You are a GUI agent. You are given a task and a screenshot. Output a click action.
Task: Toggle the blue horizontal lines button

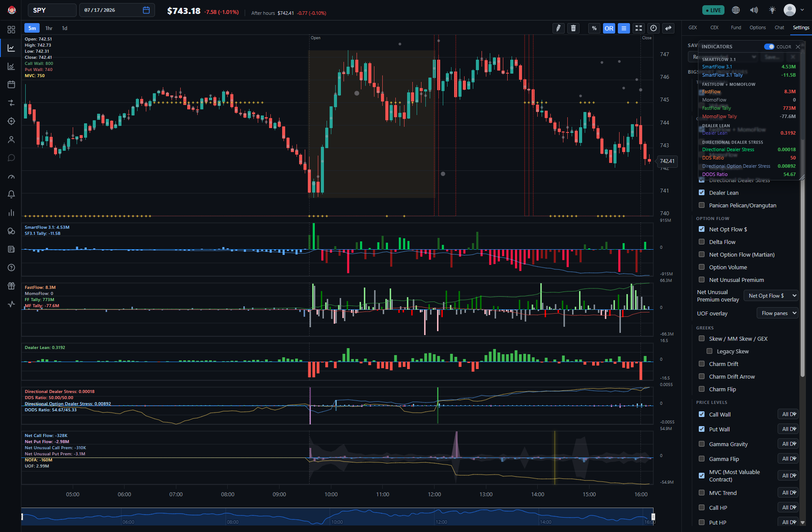tap(624, 28)
